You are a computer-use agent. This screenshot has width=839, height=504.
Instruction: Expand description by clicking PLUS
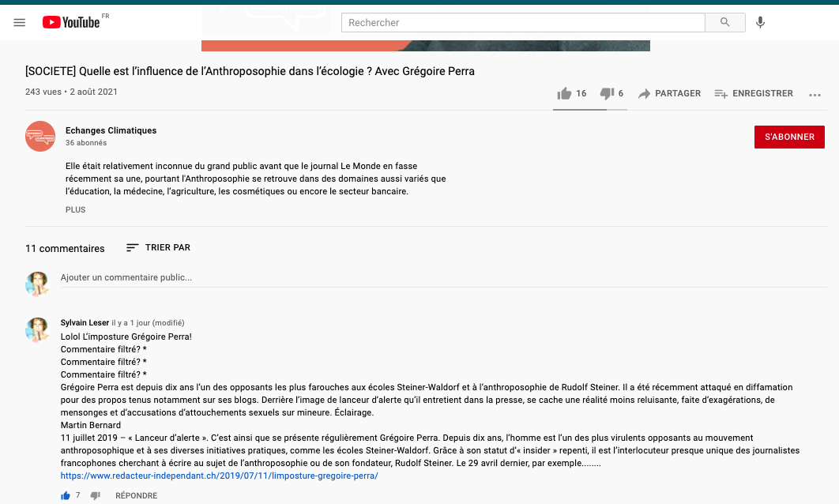[76, 210]
